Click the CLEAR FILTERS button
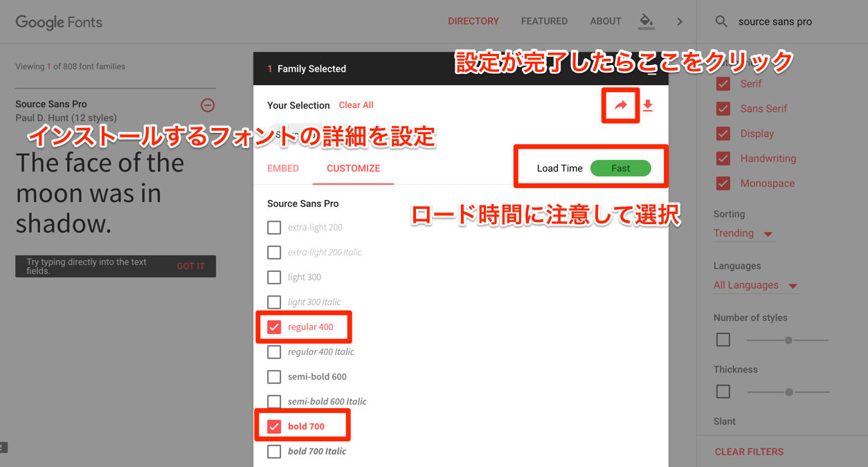 coord(749,451)
